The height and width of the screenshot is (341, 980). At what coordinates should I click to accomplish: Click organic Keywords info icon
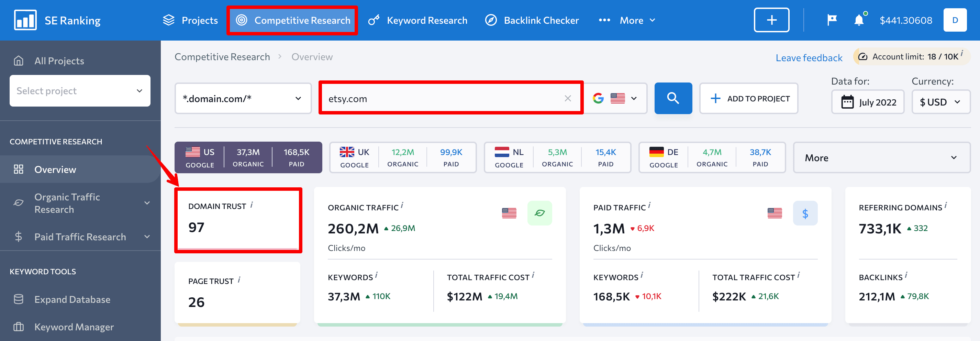pyautogui.click(x=376, y=275)
